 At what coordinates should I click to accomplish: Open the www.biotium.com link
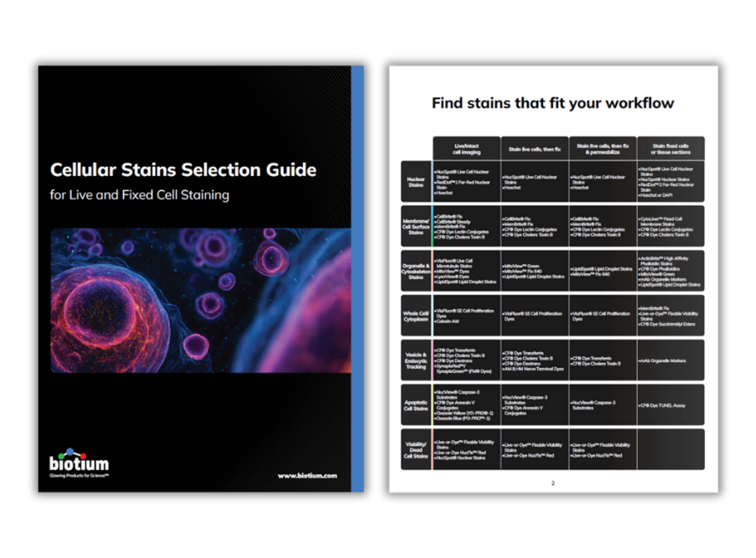point(307,476)
